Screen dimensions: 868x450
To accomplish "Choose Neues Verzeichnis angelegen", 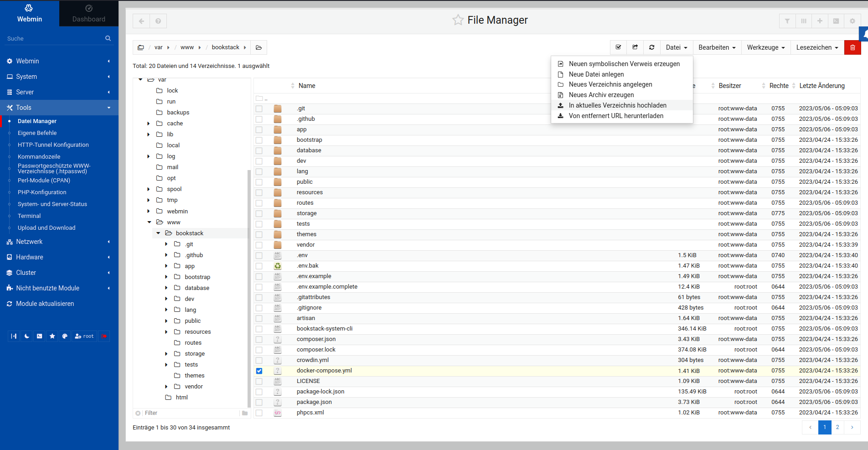I will pyautogui.click(x=622, y=84).
